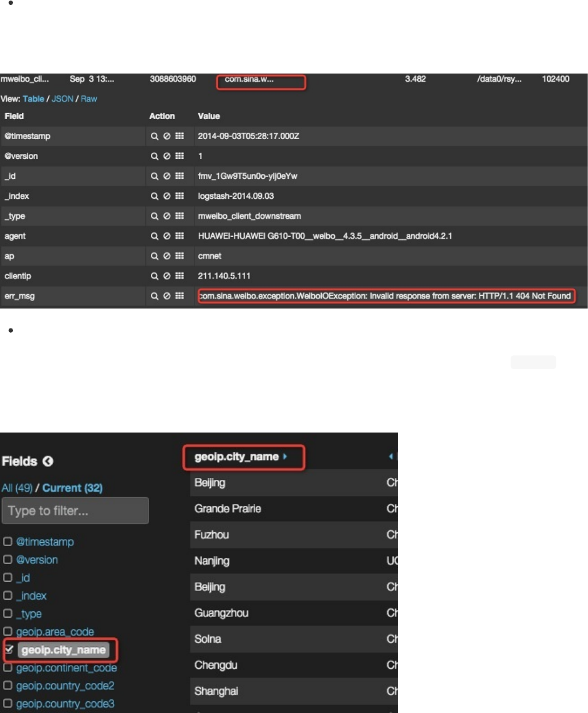Select the Fuzhou city cell
Image resolution: width=588 pixels, height=713 pixels.
pyautogui.click(x=211, y=535)
